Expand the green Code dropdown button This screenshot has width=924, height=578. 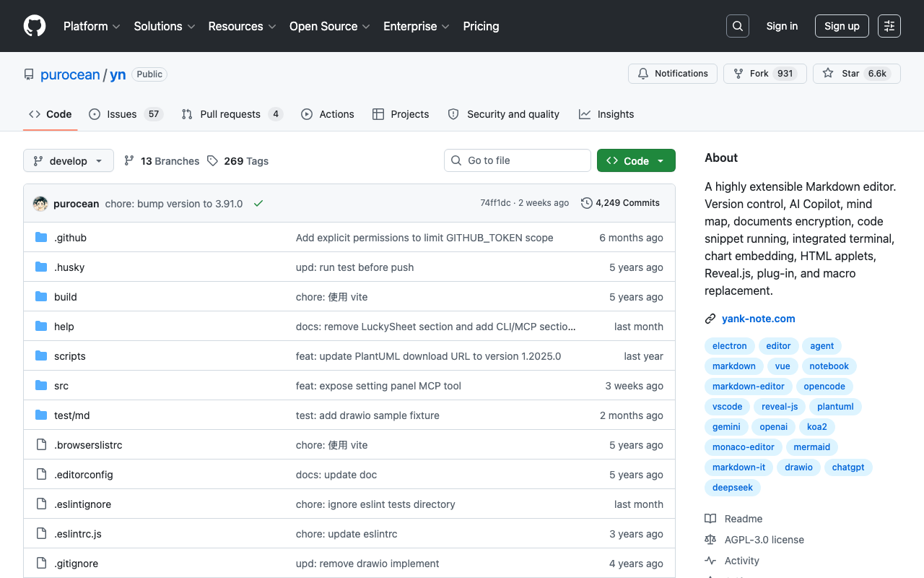(636, 160)
